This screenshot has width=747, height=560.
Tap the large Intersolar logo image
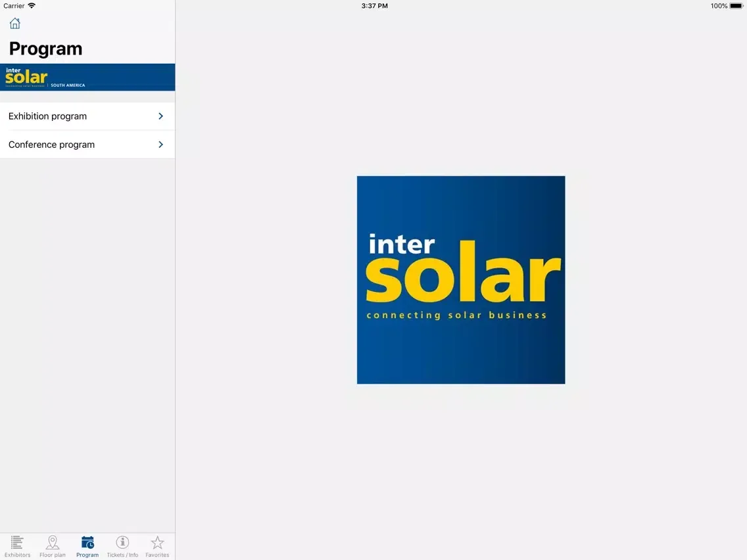(x=461, y=280)
